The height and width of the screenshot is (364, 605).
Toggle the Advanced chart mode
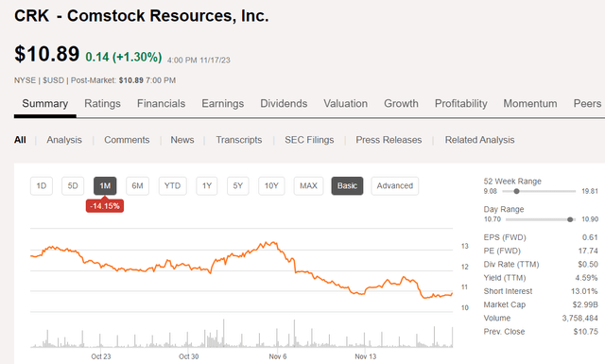(395, 185)
